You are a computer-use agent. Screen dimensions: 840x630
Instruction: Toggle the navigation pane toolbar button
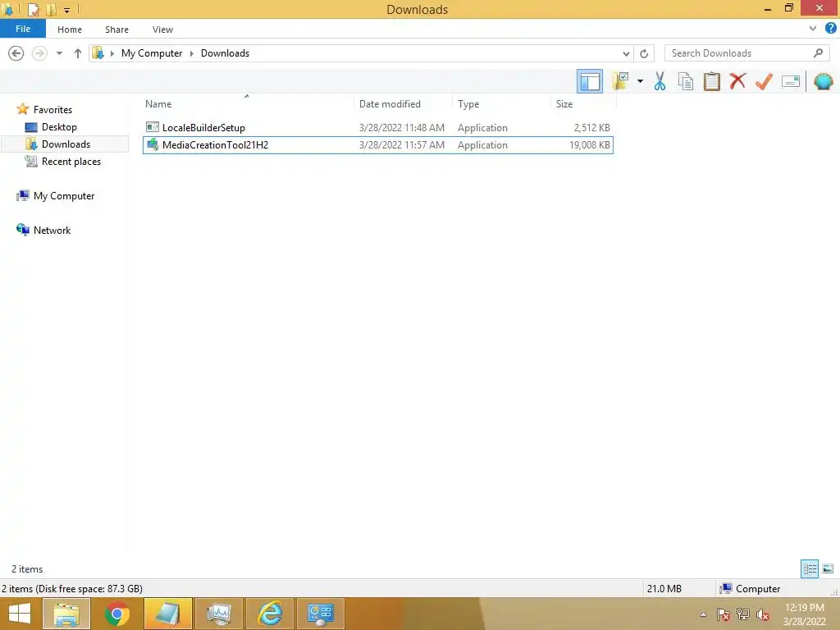589,81
